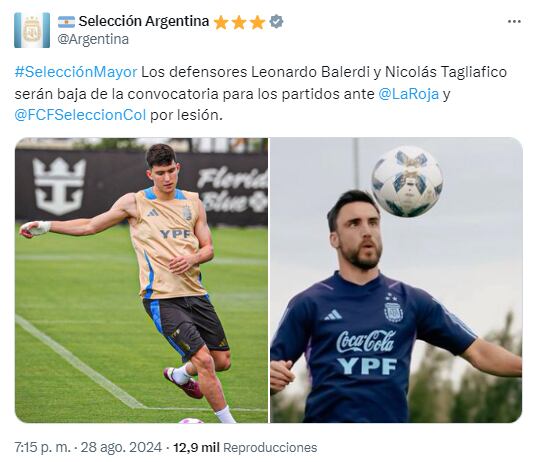The width and height of the screenshot is (536, 462).
Task: Click the middle gold star in the display name
Action: click(x=239, y=22)
